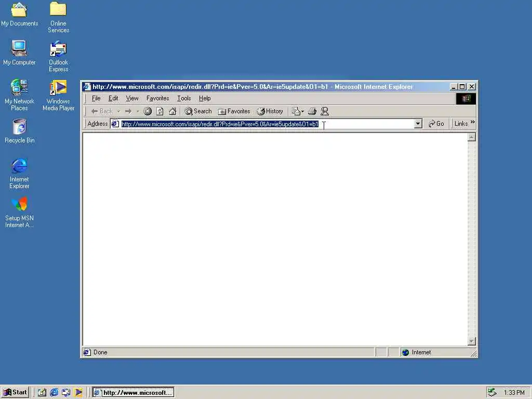532x399 pixels.
Task: Select the Recycle Bin icon
Action: click(19, 131)
